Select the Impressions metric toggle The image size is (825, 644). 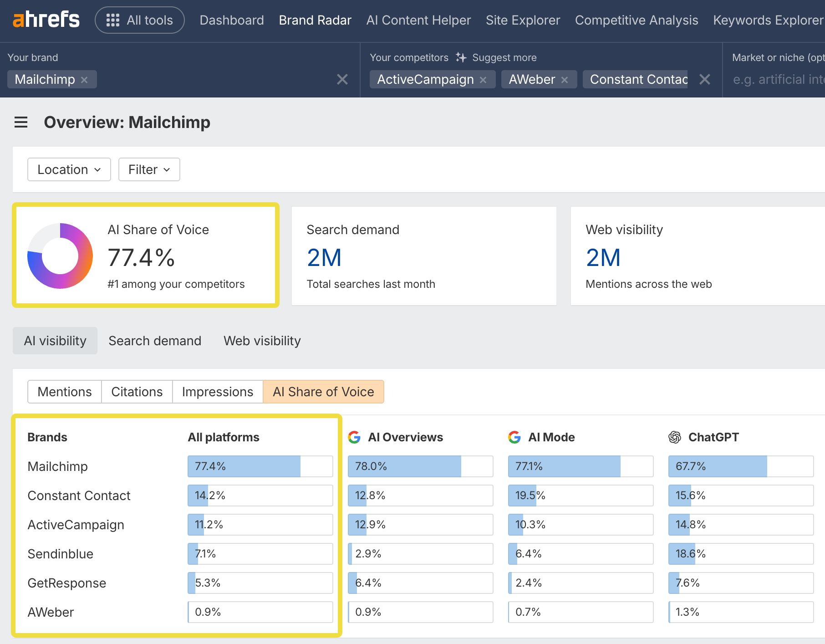pyautogui.click(x=217, y=392)
